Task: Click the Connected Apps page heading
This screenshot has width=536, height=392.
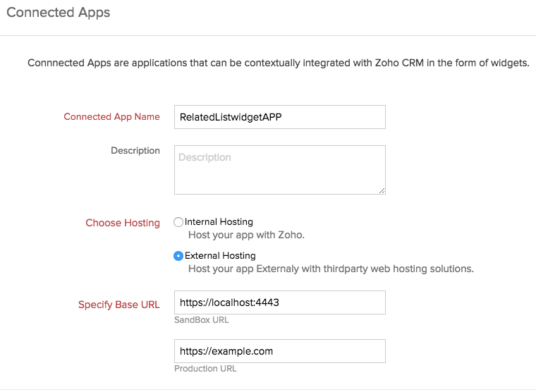Action: pos(58,13)
